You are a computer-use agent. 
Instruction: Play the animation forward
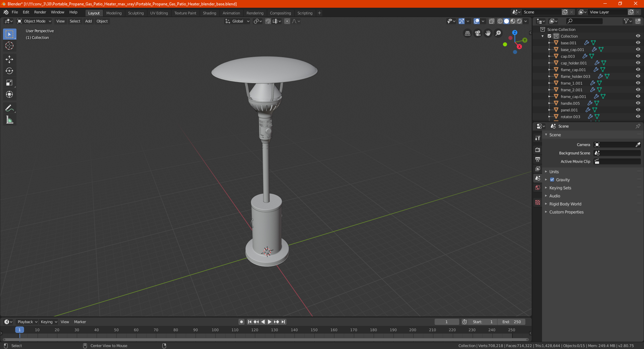(x=270, y=322)
